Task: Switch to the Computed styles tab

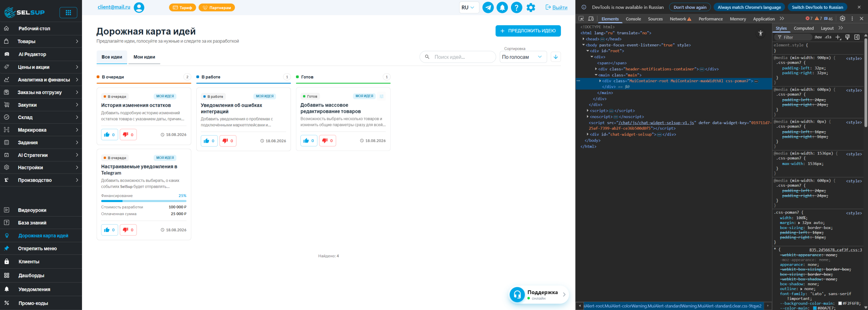Action: (x=804, y=28)
